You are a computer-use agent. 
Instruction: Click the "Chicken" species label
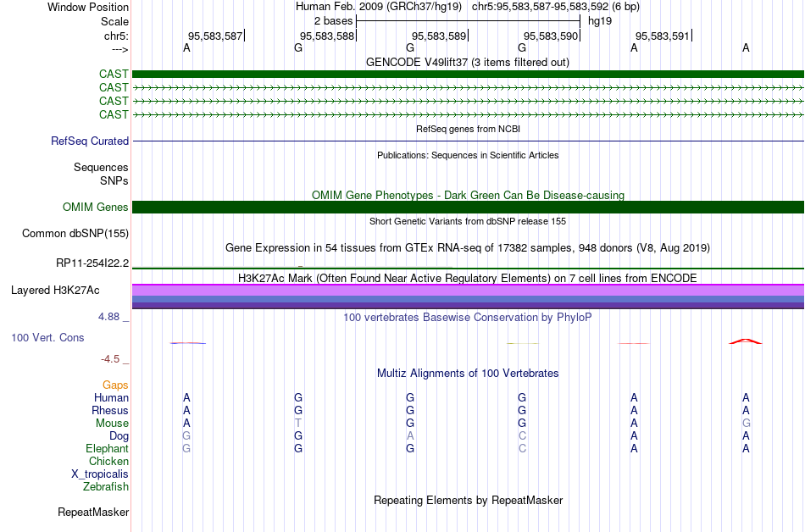(x=108, y=461)
